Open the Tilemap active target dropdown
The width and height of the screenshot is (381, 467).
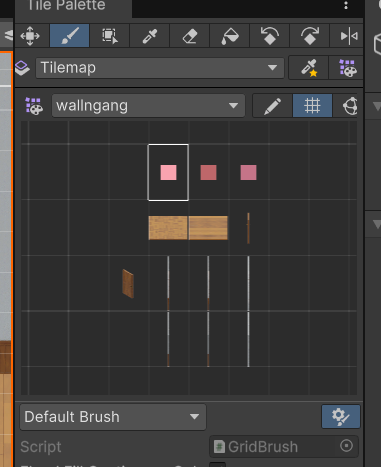pyautogui.click(x=160, y=68)
